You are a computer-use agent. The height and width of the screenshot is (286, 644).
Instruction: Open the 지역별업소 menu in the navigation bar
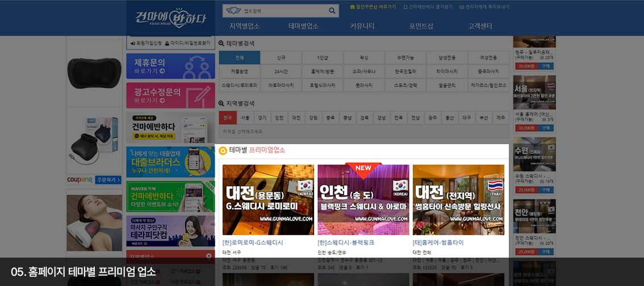244,26
